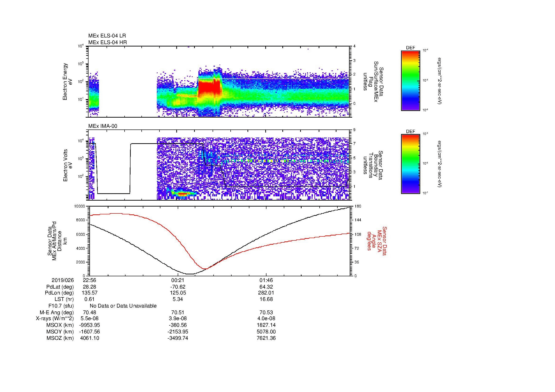
Task: Click the X-rays value '5.5e-08'
Action: (x=89, y=319)
